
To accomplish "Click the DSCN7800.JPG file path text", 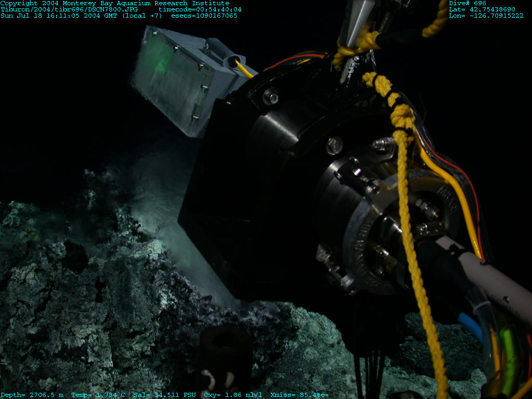I will 69,9.
